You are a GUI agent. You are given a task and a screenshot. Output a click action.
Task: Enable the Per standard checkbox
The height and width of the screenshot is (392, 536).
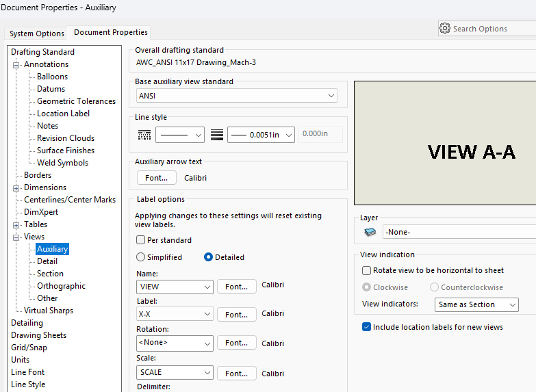(x=141, y=241)
